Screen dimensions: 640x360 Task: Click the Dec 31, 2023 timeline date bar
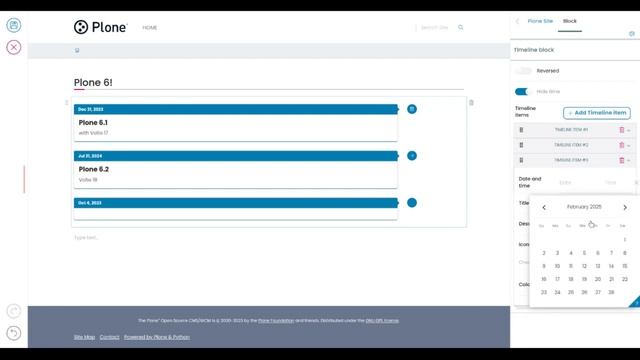pos(236,109)
